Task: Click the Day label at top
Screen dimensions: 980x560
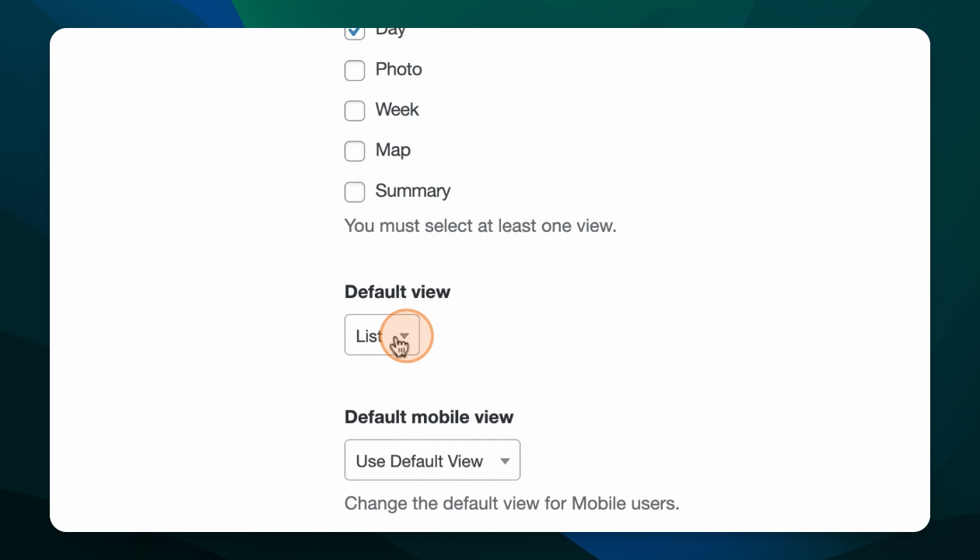Action: [390, 32]
